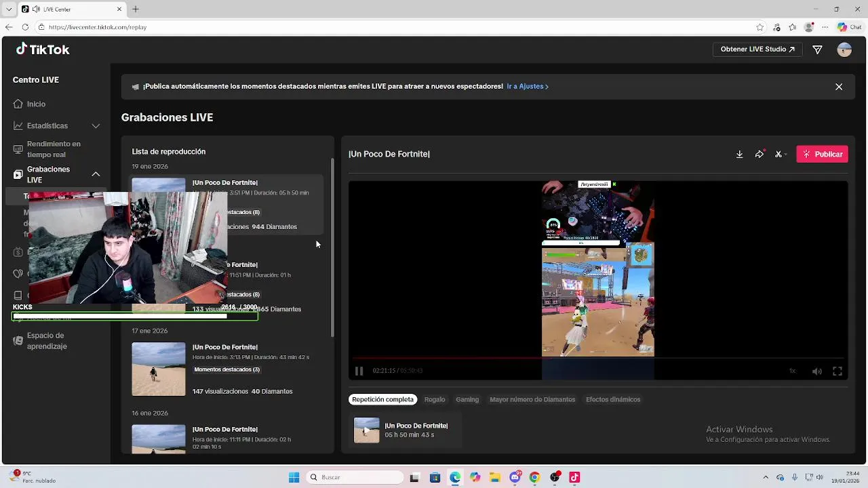Reload the page with the refresh icon
Viewport: 868px width, 488px height.
[x=25, y=27]
